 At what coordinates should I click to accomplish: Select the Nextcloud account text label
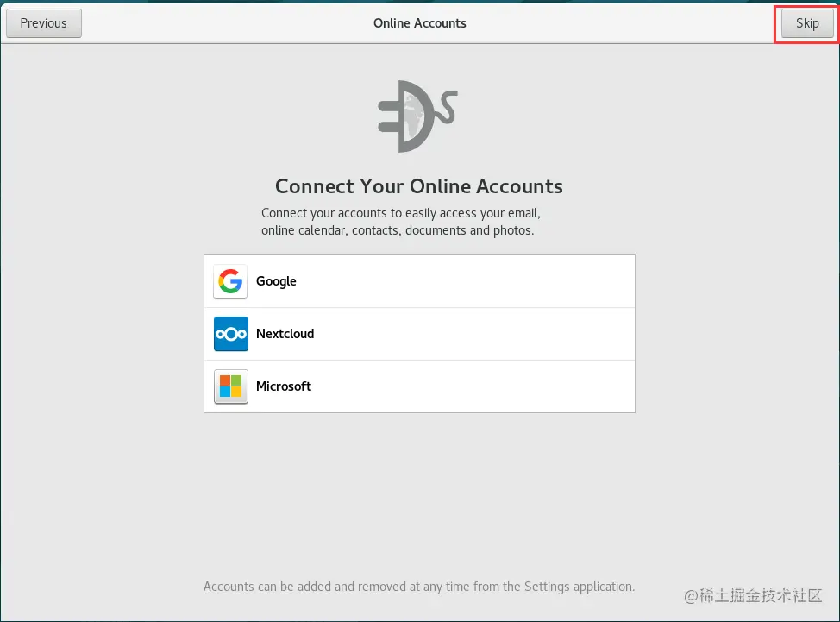(x=285, y=334)
